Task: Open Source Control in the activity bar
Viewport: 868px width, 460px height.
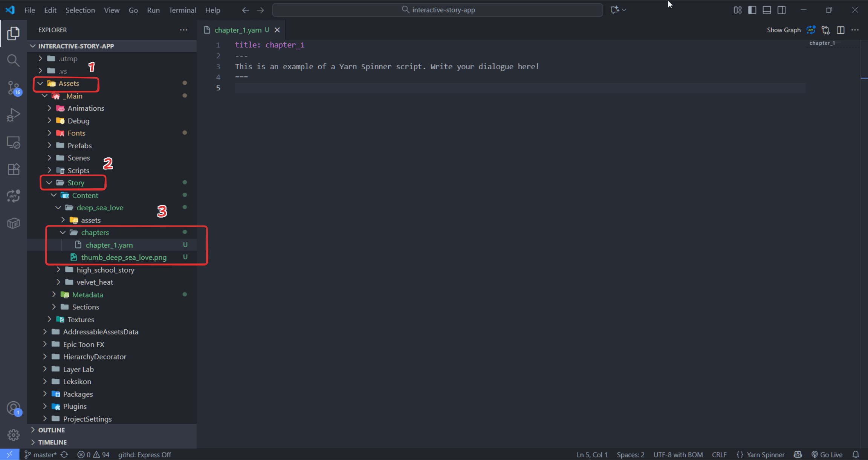Action: (x=14, y=88)
